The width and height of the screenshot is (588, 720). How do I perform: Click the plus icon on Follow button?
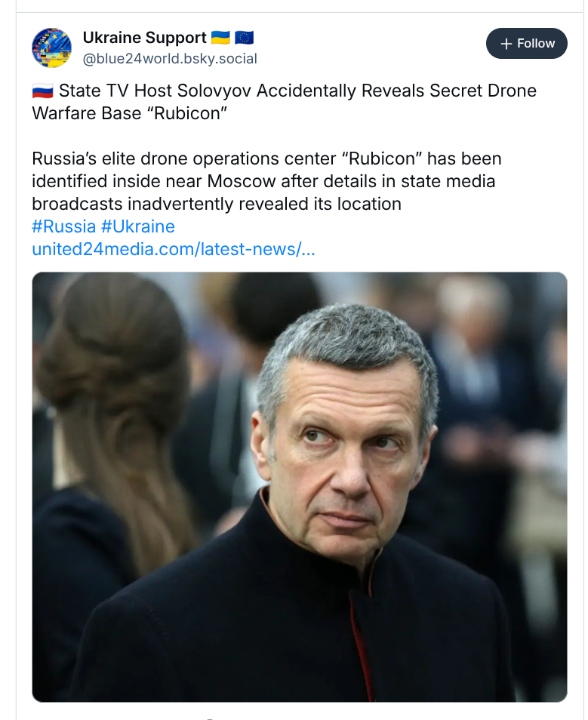(x=506, y=44)
